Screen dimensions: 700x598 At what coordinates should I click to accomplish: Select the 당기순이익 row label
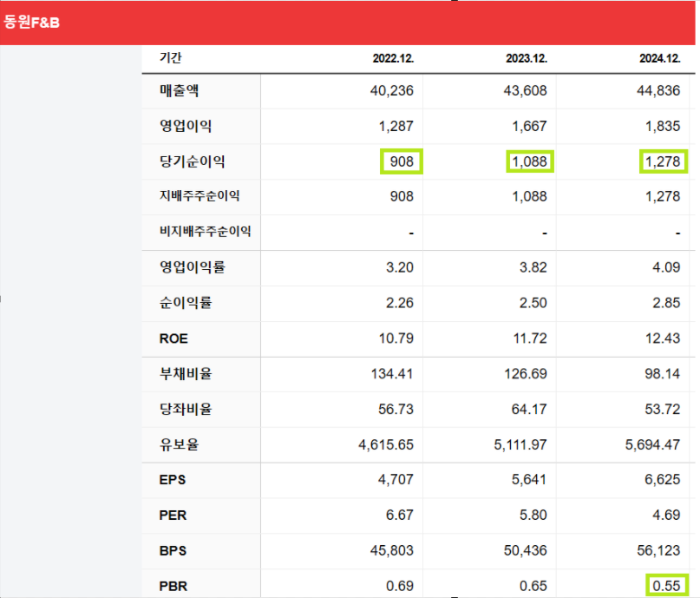point(192,161)
